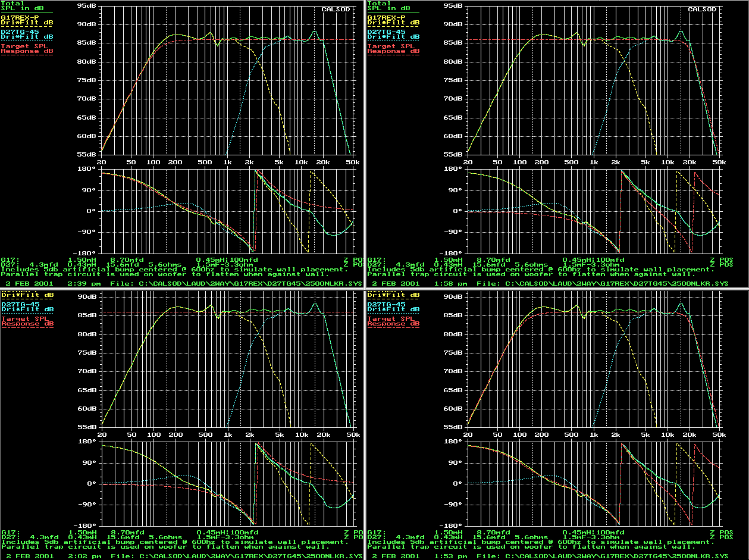Click the -180° phase label, top-left graph
This screenshot has width=749, height=560.
click(x=86, y=253)
